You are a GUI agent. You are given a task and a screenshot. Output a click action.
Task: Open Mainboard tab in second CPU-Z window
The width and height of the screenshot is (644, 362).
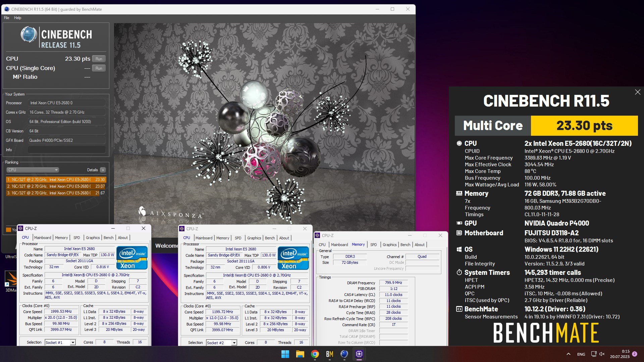tap(204, 238)
